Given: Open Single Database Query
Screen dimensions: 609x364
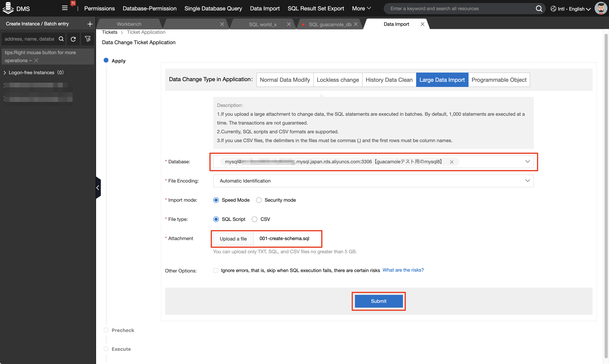Looking at the screenshot, I should pyautogui.click(x=213, y=8).
